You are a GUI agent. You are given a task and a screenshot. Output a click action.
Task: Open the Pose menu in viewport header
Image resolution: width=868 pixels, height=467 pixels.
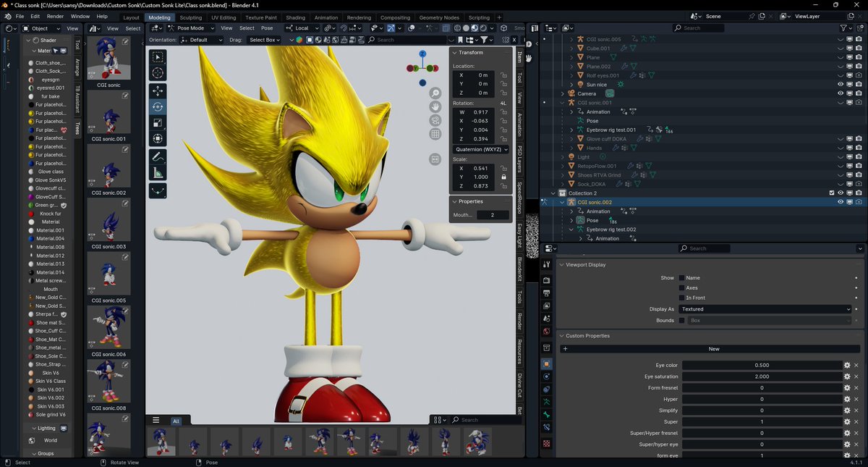pos(267,28)
